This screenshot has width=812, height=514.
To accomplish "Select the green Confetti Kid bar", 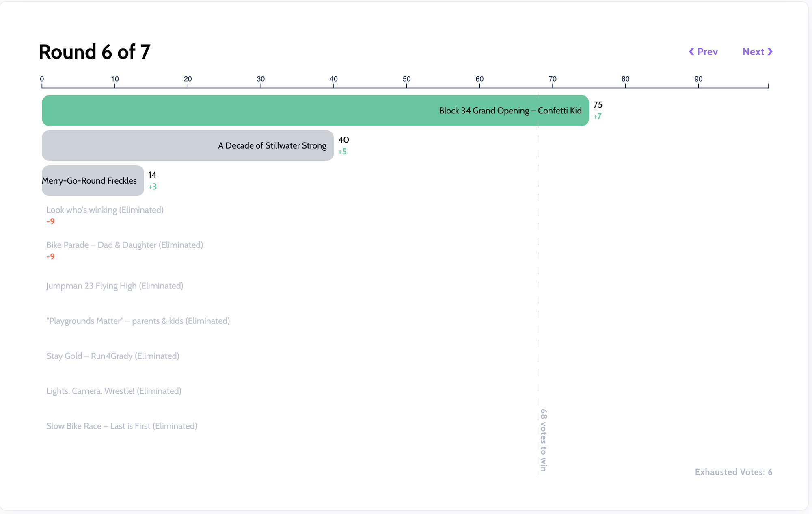I will pyautogui.click(x=315, y=111).
